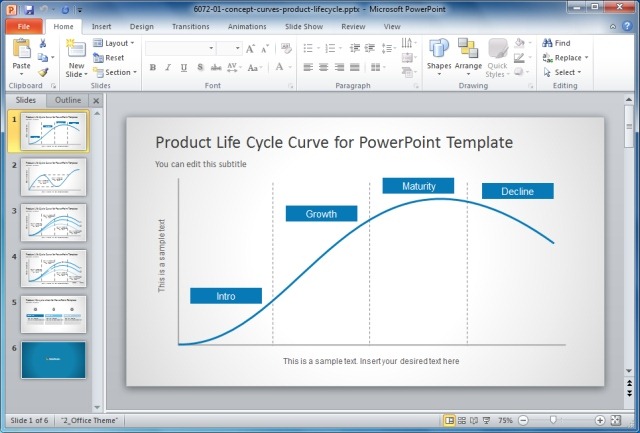Screen dimensions: 640x433
Task: Justify the paragraph text
Action: pyautogui.click(x=355, y=67)
